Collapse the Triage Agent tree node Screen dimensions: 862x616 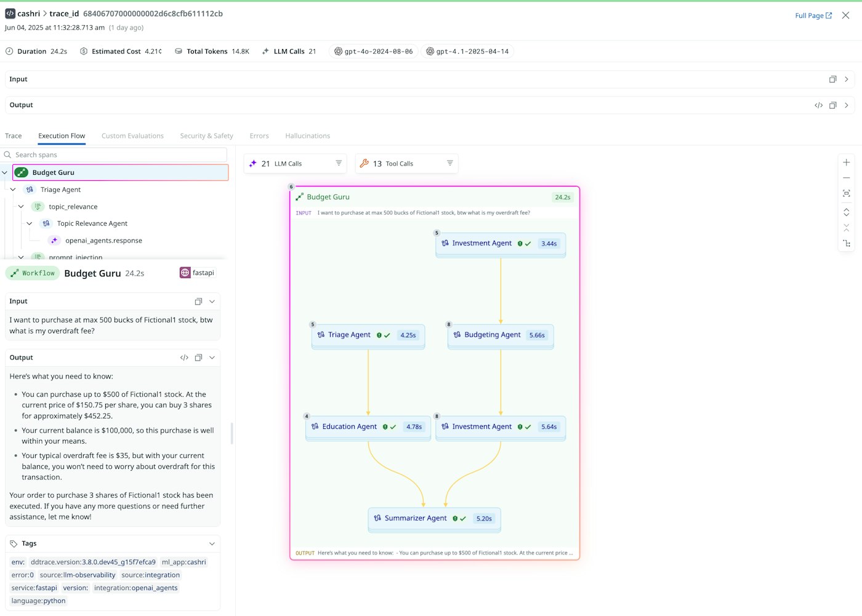point(13,190)
